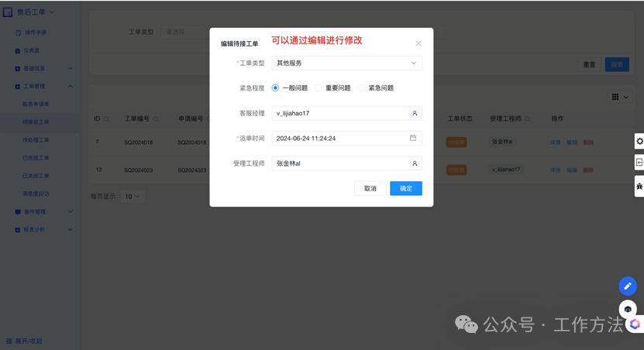
Task: Select the 重要问题 radio option
Action: [319, 88]
